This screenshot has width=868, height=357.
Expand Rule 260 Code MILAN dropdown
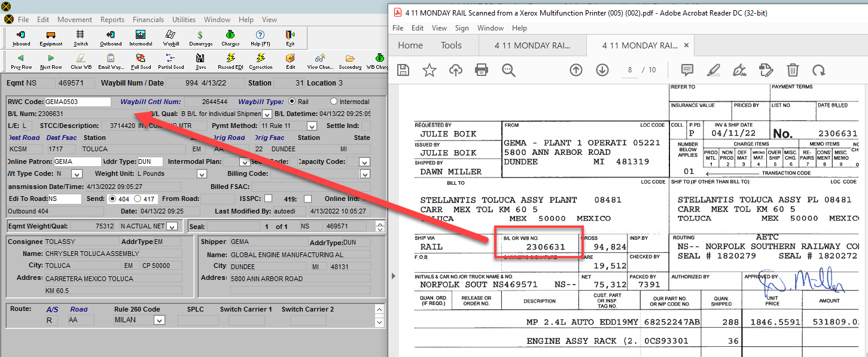pos(159,321)
